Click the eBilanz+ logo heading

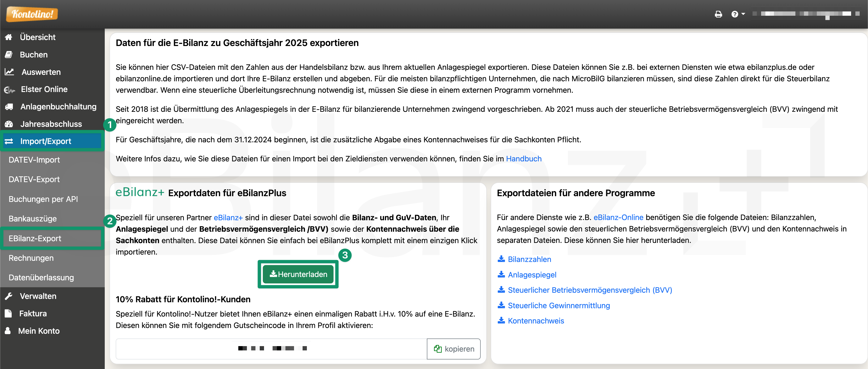(x=140, y=192)
